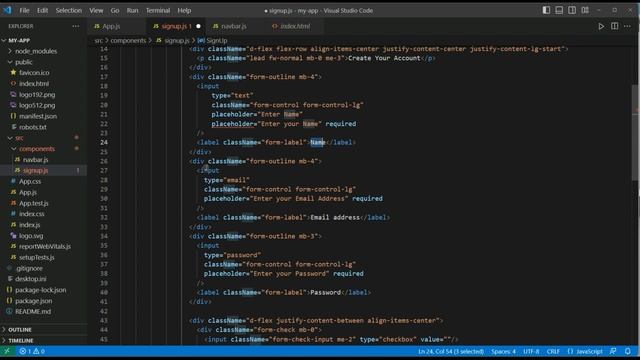
Task: Open Explorer Views and More Actions ellipsis
Action: [76, 26]
